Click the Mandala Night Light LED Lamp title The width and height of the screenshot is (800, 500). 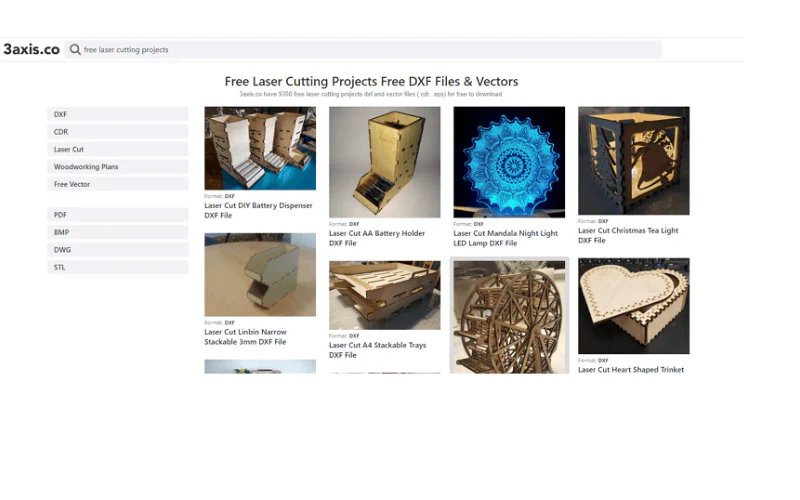506,238
